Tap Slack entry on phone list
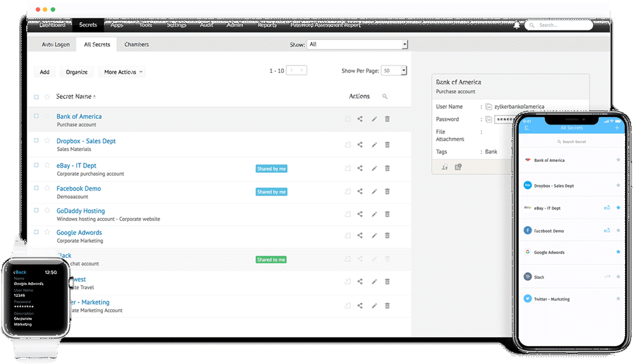 click(x=572, y=277)
